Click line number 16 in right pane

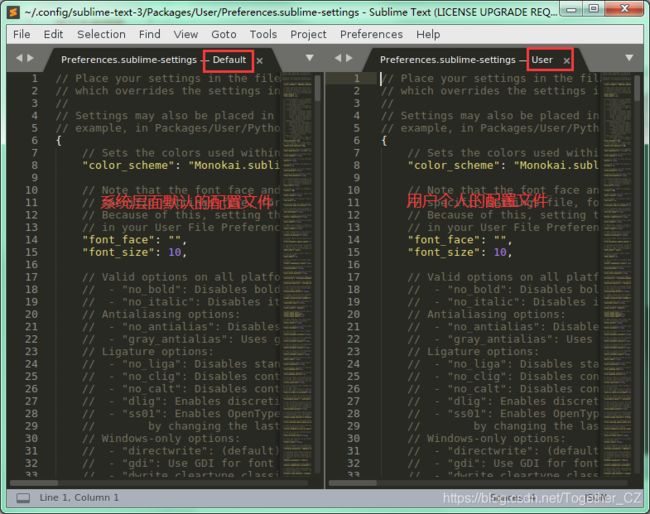[x=353, y=265]
